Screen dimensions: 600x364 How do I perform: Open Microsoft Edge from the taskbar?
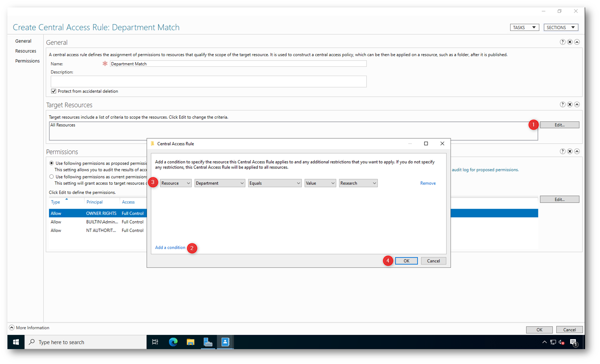pos(173,342)
